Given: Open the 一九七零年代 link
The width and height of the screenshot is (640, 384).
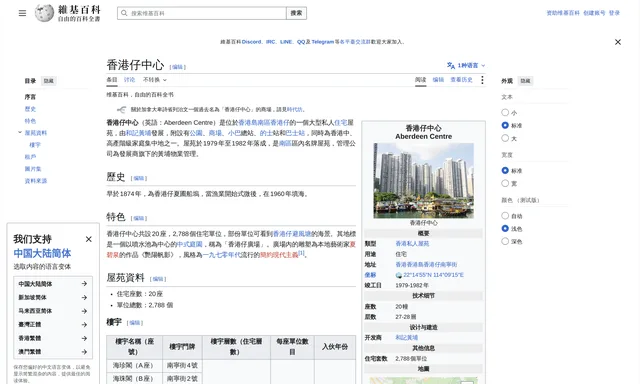Looking at the screenshot, I should click(x=222, y=255).
